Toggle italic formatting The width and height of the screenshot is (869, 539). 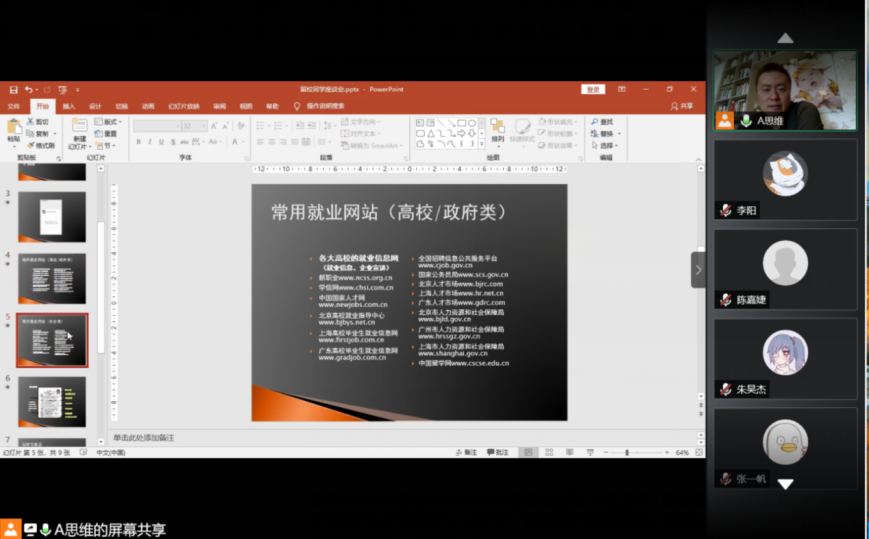point(150,142)
